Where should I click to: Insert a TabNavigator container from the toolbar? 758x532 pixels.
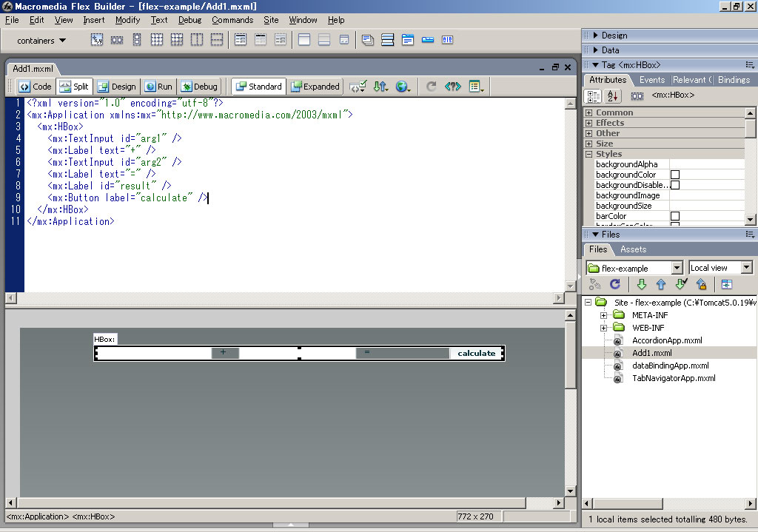(x=408, y=40)
